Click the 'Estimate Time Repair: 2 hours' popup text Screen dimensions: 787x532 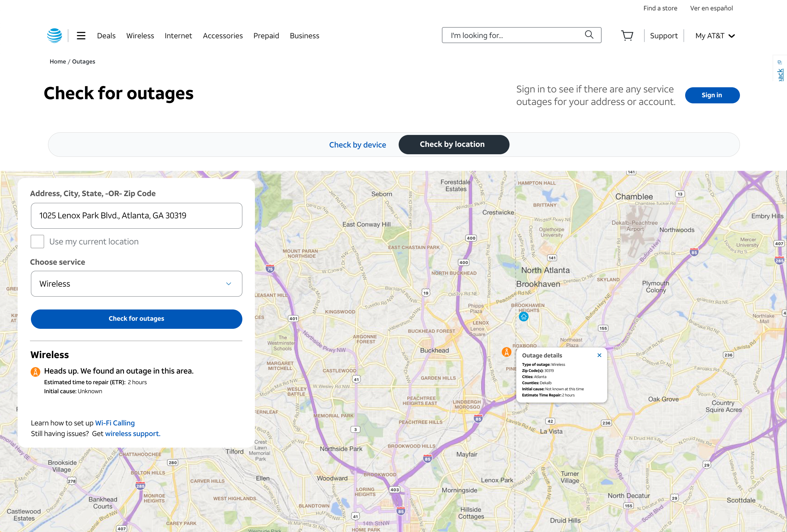point(548,395)
